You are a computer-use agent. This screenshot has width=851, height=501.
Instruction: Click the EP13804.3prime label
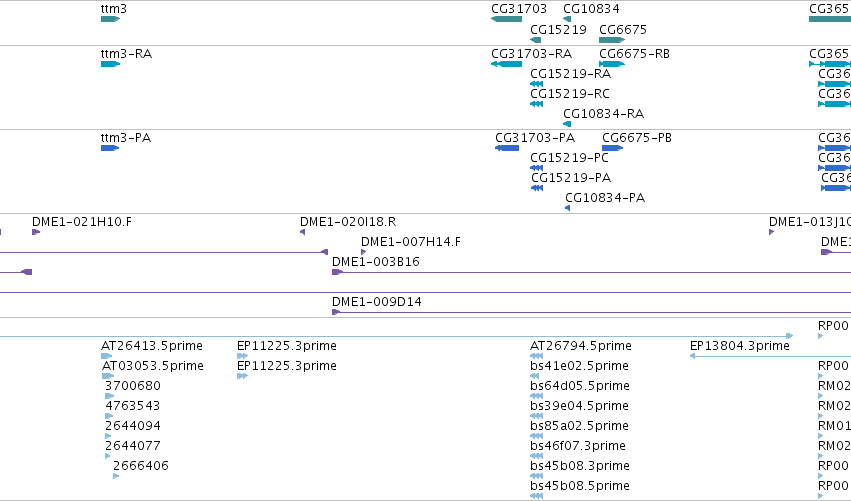pyautogui.click(x=740, y=346)
